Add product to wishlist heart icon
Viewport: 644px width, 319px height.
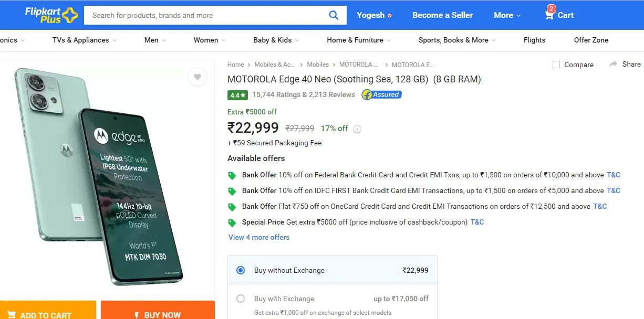point(197,77)
